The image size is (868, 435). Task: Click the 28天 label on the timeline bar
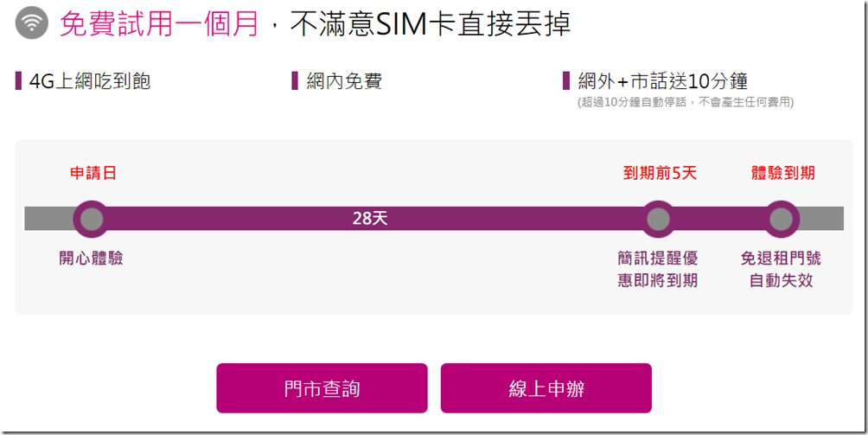coord(370,219)
